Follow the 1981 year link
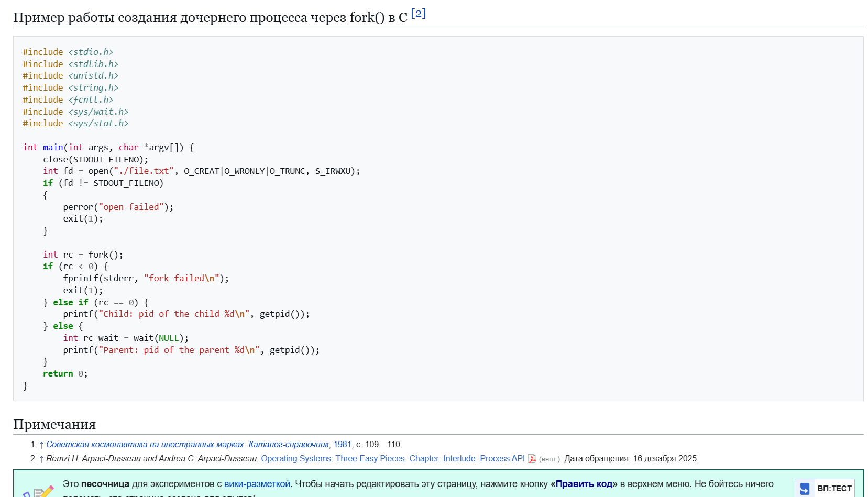The width and height of the screenshot is (868, 497). pos(342,445)
